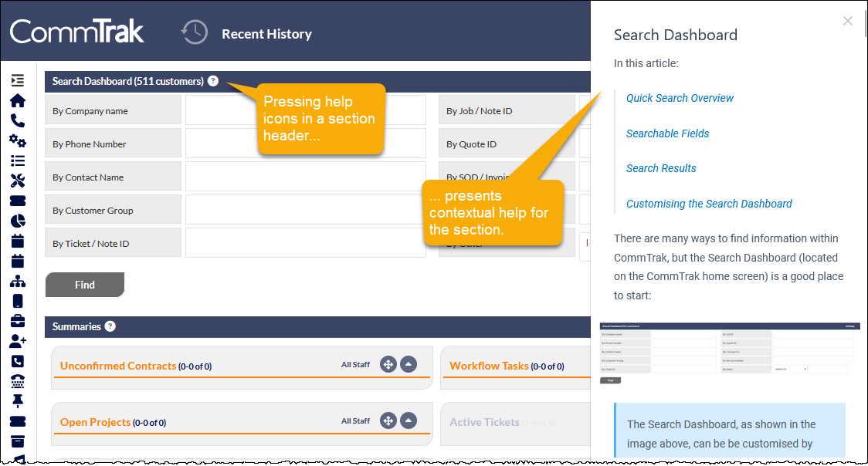Image resolution: width=868 pixels, height=466 pixels.
Task: Open the mobile device icon in the sidebar
Action: [18, 301]
